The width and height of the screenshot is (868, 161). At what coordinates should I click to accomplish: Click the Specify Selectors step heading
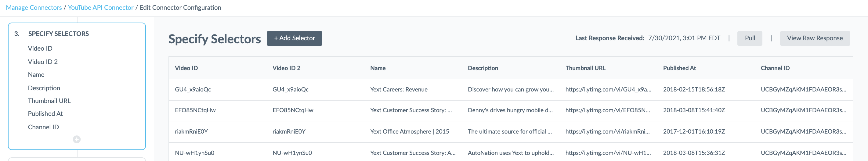pos(59,34)
